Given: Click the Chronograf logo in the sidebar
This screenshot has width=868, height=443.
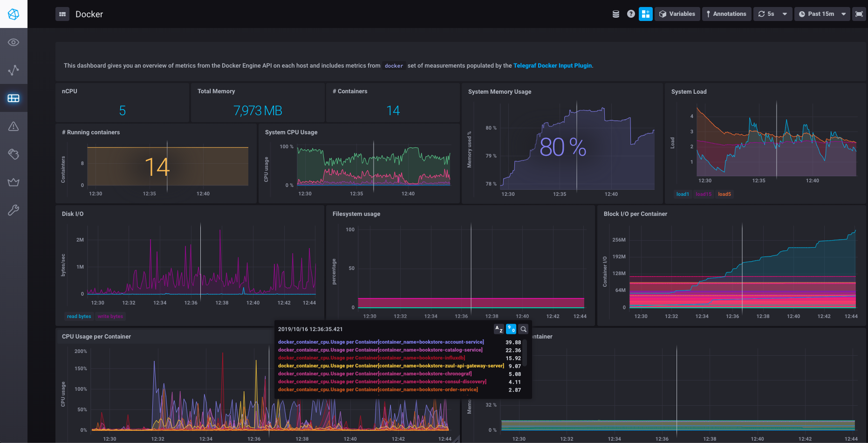Looking at the screenshot, I should pos(14,14).
